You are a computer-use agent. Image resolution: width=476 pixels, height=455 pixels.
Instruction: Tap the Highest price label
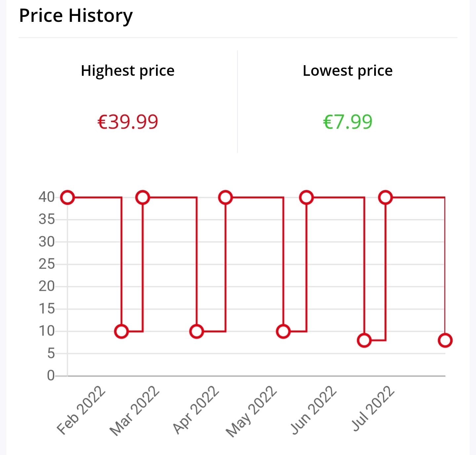coord(128,71)
